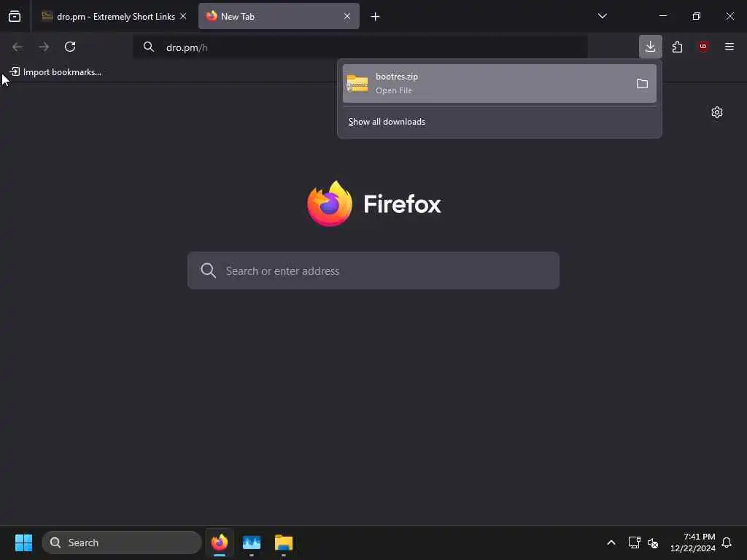Screen dimensions: 747x560
Task: Open File Explorer from the taskbar
Action: coord(284,542)
